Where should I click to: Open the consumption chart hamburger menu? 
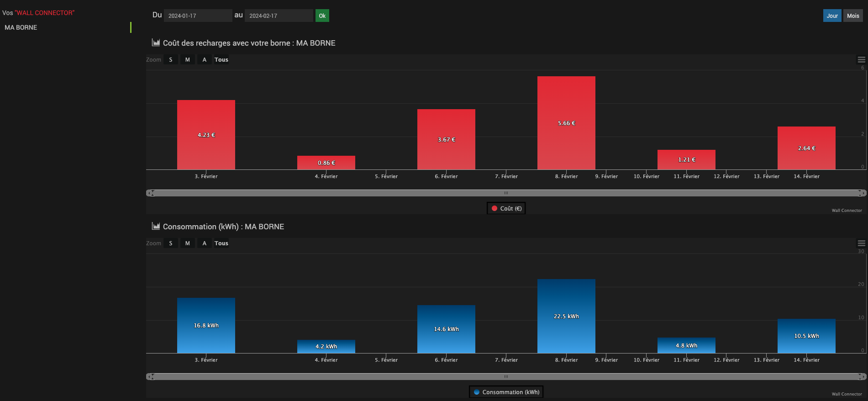click(x=861, y=243)
